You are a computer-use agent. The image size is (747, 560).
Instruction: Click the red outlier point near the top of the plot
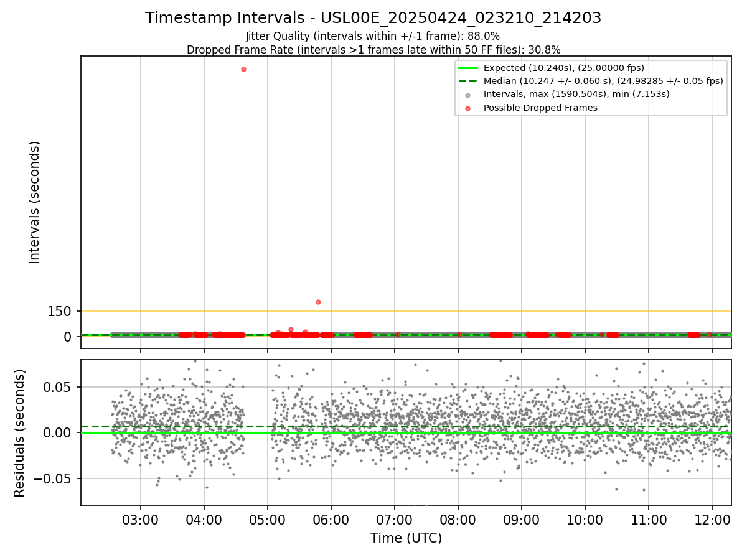point(243,69)
